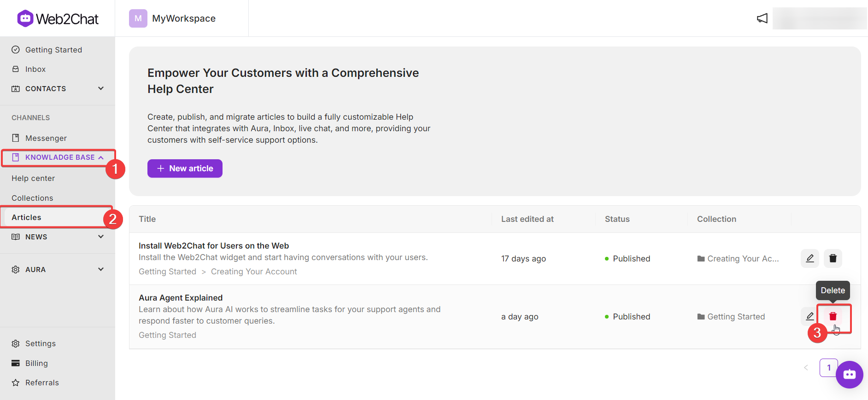Click 'a day ago' cell

coord(520,317)
